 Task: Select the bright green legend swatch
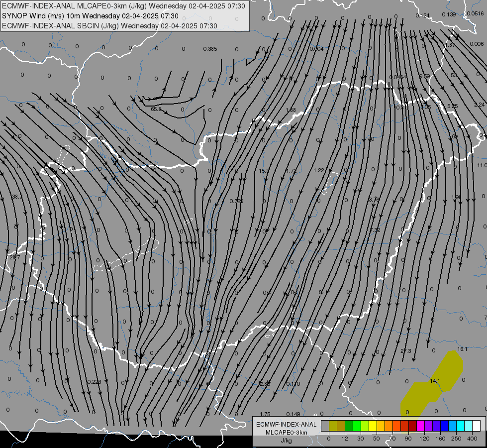click(x=357, y=426)
